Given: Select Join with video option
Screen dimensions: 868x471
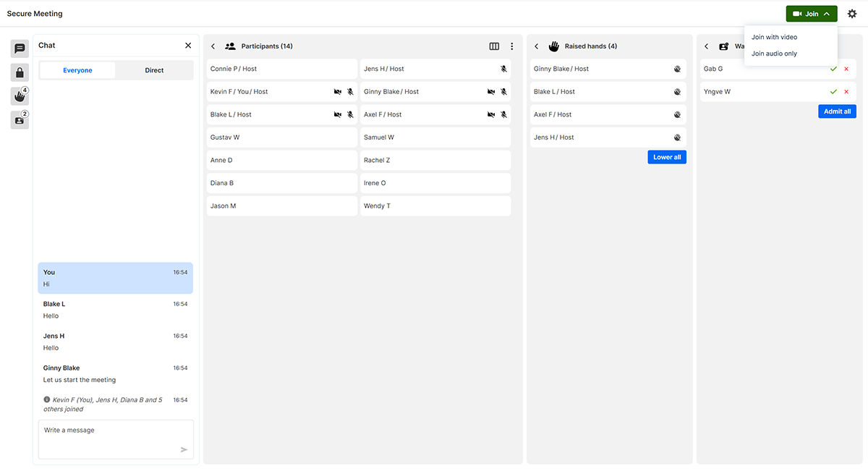Looking at the screenshot, I should tap(774, 37).
